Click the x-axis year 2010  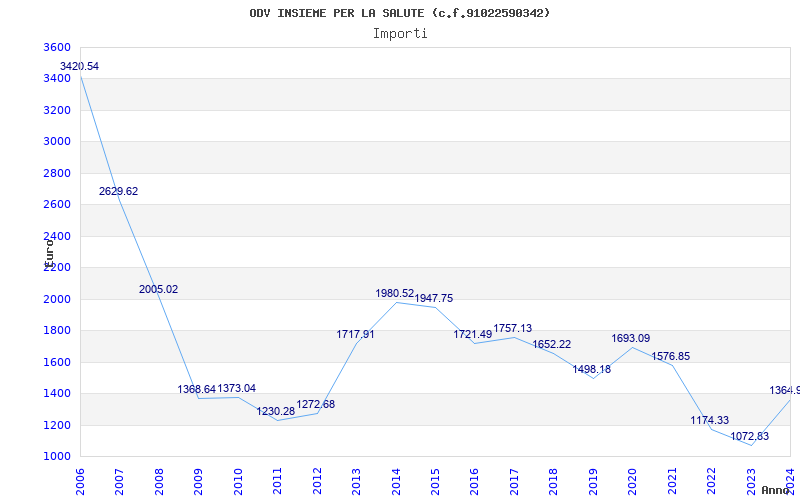[x=238, y=482]
